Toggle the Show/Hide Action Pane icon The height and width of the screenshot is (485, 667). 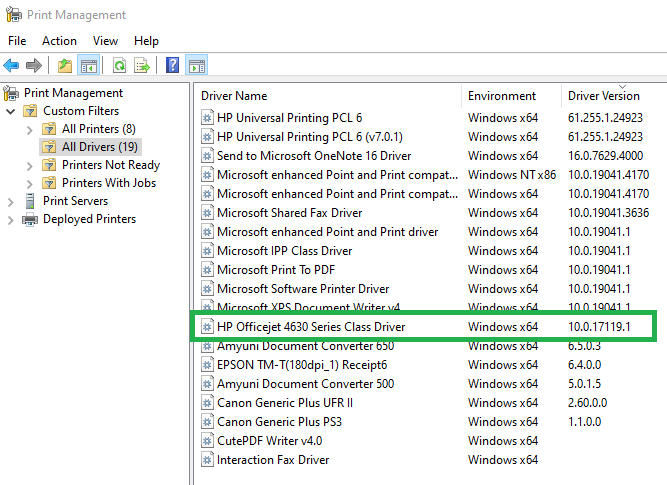(x=197, y=66)
